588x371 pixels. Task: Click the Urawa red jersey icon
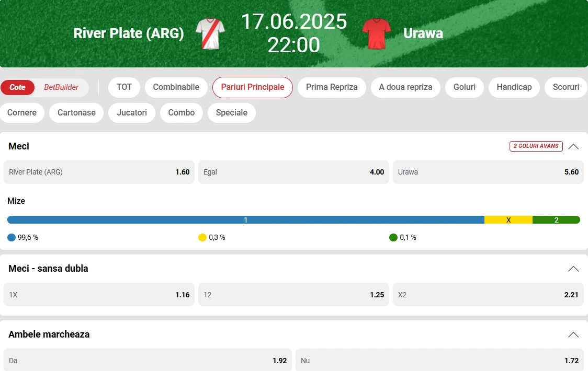377,34
